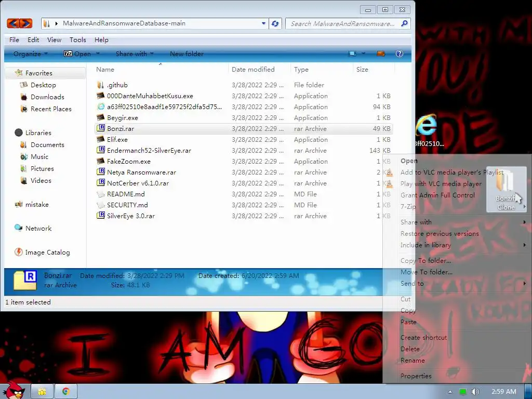
Task: Open the Explorer taskbar button
Action: (x=42, y=392)
